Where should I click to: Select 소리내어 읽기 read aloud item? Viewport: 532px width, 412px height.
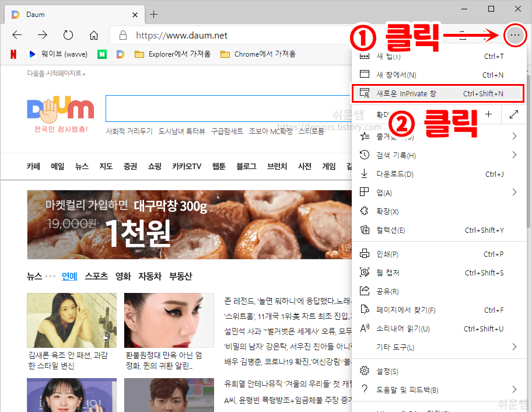[438, 329]
